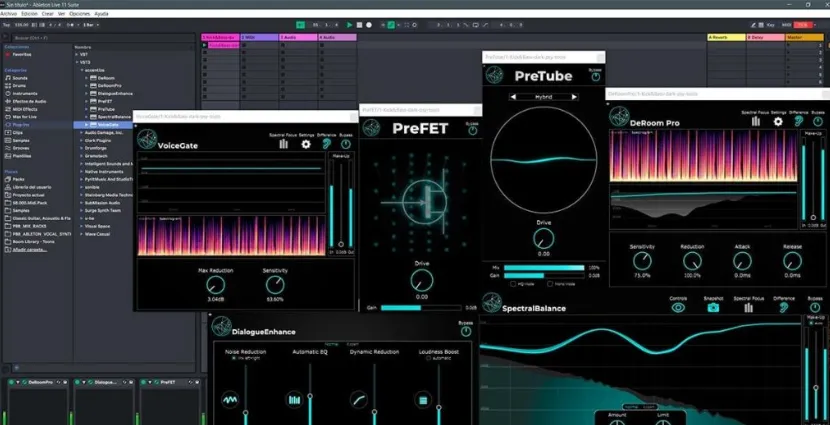This screenshot has height=425, width=830.
Task: Expand the Native Instruments folder
Action: point(82,171)
